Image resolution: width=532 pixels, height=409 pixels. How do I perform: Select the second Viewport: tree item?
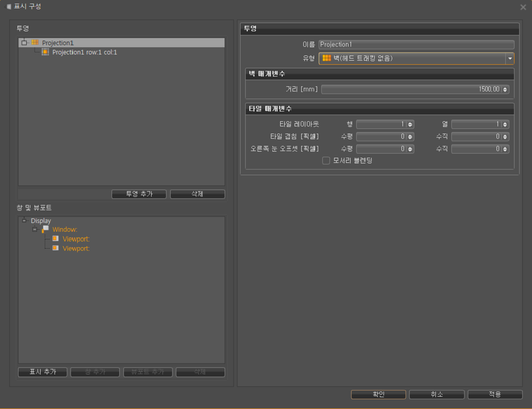pos(76,249)
